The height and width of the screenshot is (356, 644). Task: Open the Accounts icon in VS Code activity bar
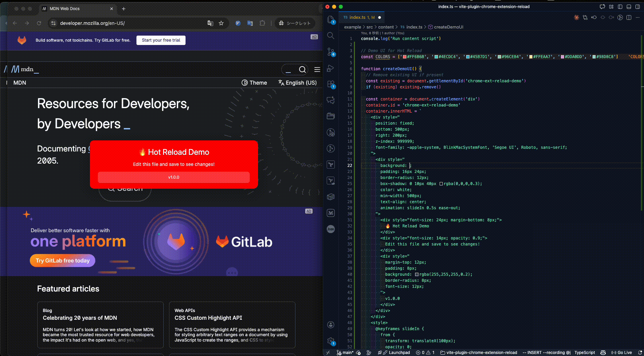click(x=331, y=325)
